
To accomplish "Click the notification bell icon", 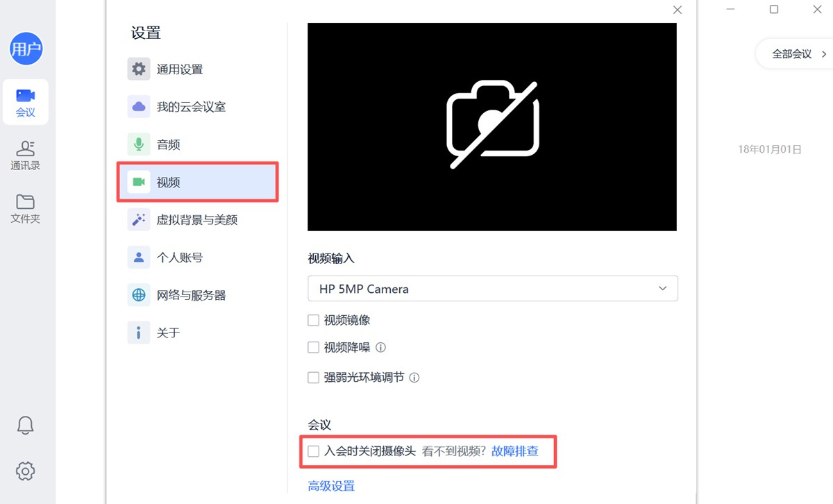I will (25, 426).
